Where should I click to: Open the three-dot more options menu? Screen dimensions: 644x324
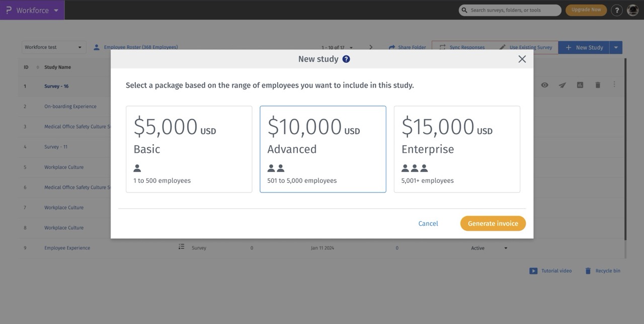614,85
